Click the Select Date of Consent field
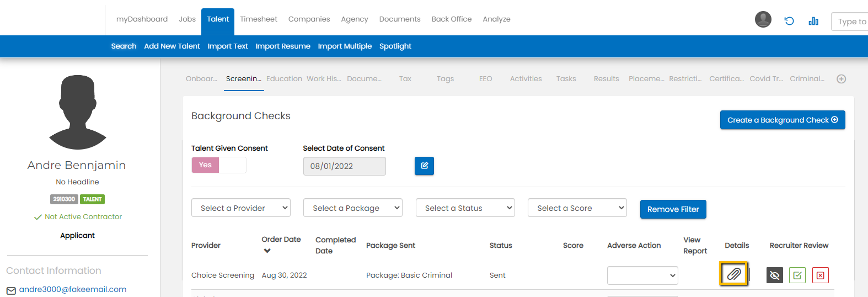Viewport: 868px width, 297px height. pyautogui.click(x=345, y=166)
